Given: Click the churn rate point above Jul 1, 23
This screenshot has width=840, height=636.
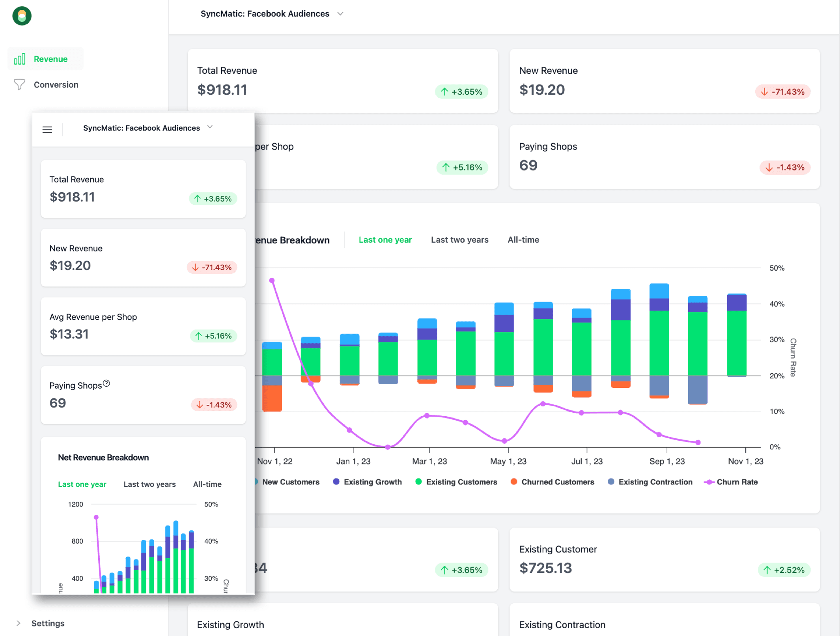Looking at the screenshot, I should (x=581, y=413).
